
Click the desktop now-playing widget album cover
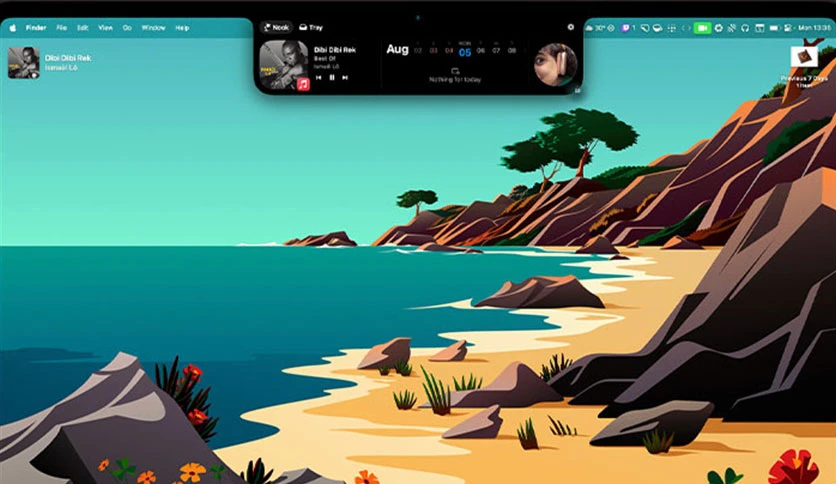23,63
